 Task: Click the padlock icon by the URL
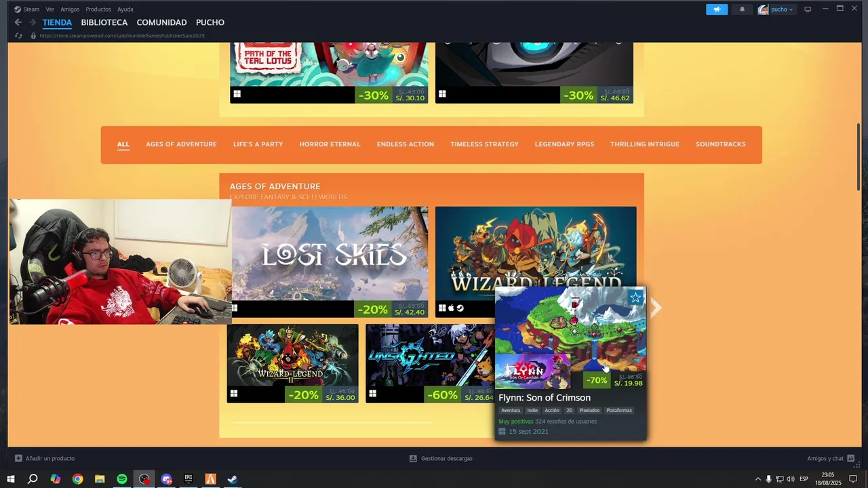click(33, 35)
